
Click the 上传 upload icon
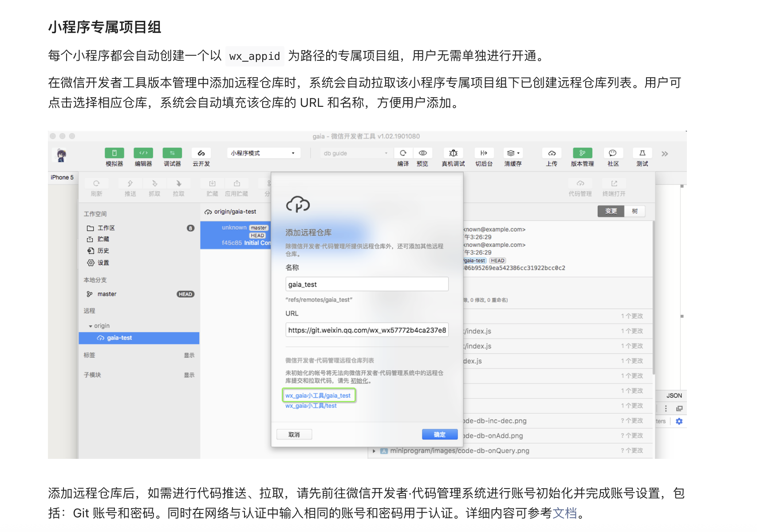point(552,153)
